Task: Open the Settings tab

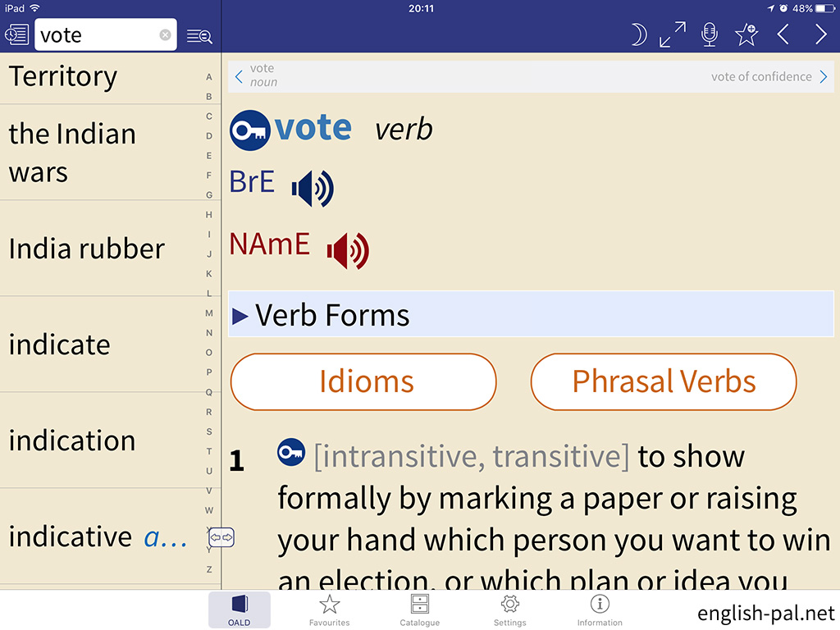Action: (509, 610)
